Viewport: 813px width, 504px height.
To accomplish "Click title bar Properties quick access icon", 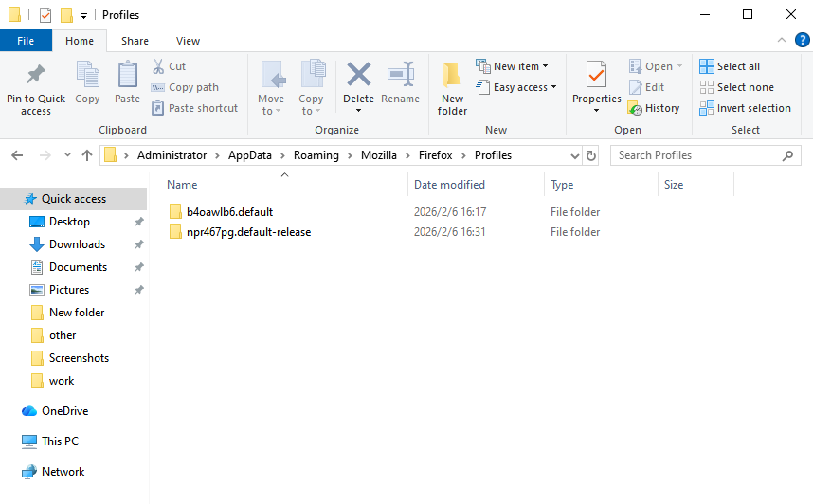I will (45, 15).
